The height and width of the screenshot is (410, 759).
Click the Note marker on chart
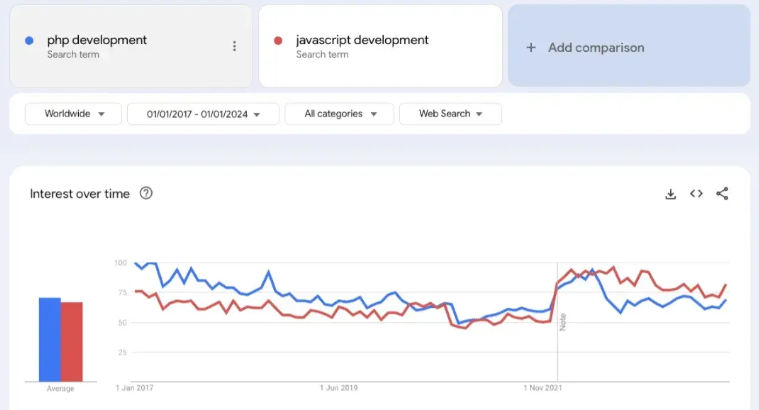pyautogui.click(x=563, y=321)
